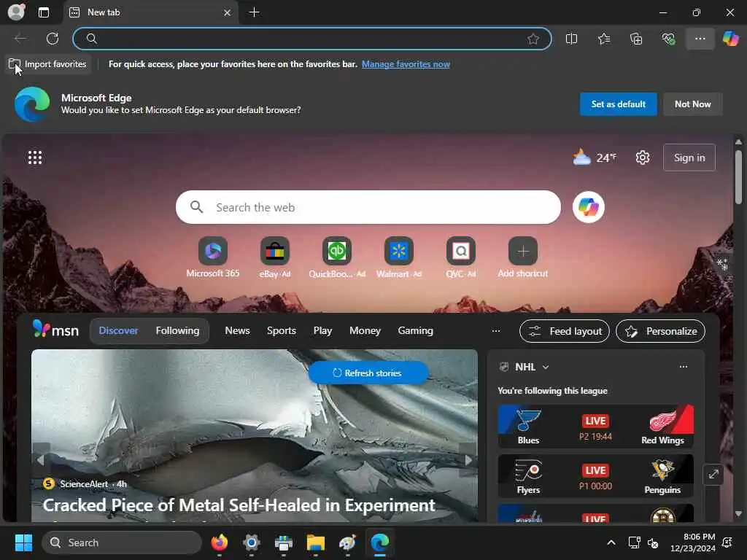Click Refresh stories

point(368,373)
